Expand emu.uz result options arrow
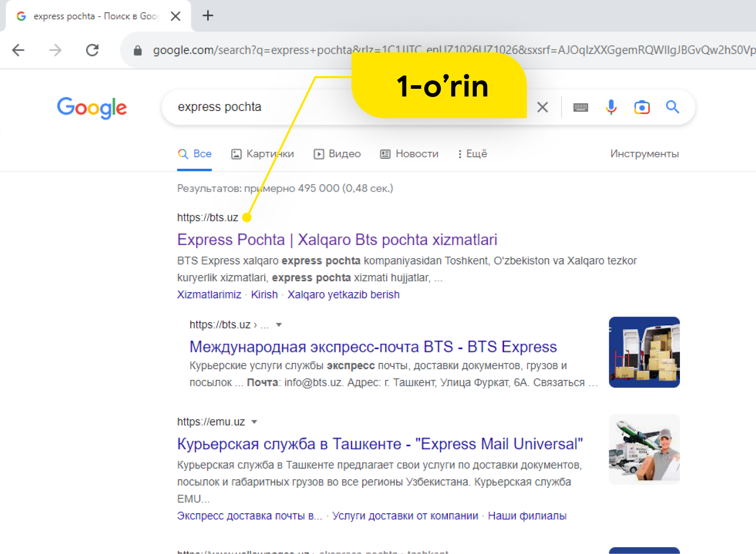The height and width of the screenshot is (554, 756). [254, 422]
